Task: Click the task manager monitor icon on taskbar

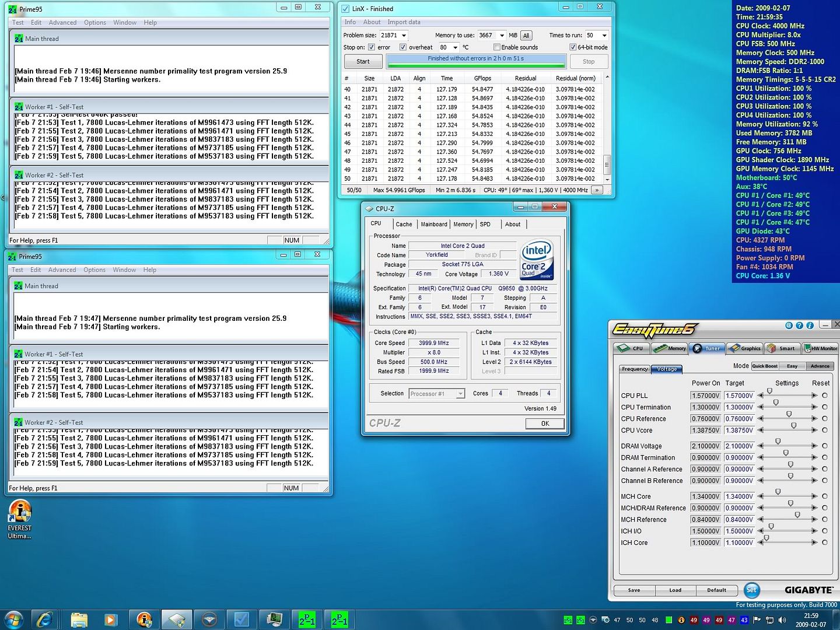Action: [274, 619]
